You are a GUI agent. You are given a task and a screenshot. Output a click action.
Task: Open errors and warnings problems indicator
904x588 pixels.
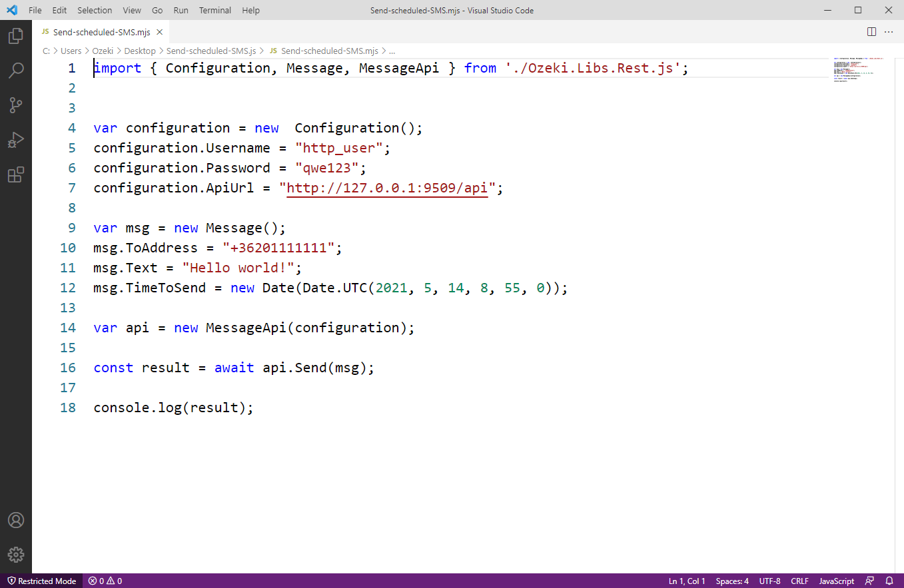[105, 581]
